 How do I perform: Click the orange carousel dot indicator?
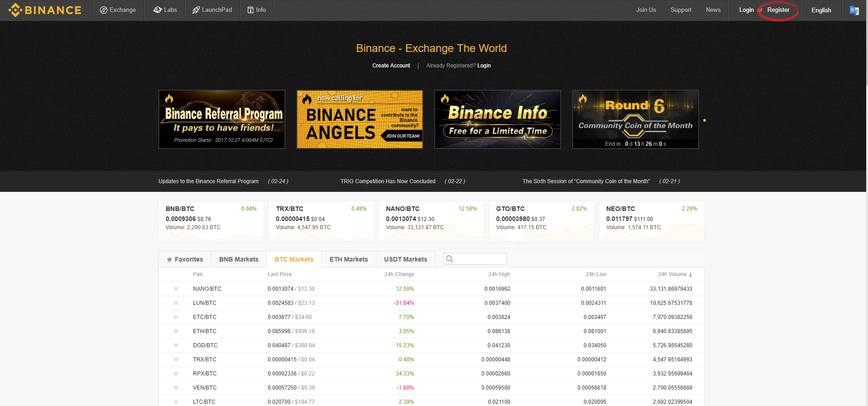(705, 120)
